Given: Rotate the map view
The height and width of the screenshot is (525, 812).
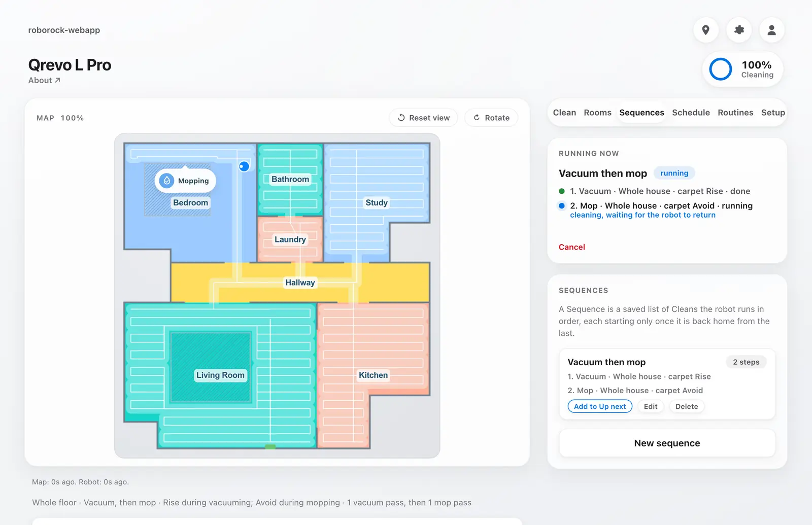Looking at the screenshot, I should (491, 118).
